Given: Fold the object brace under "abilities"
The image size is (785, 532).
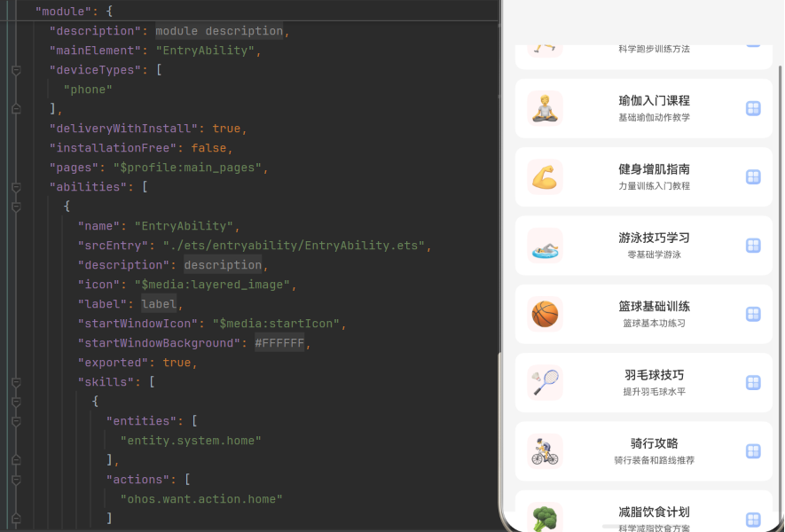Looking at the screenshot, I should [16, 207].
